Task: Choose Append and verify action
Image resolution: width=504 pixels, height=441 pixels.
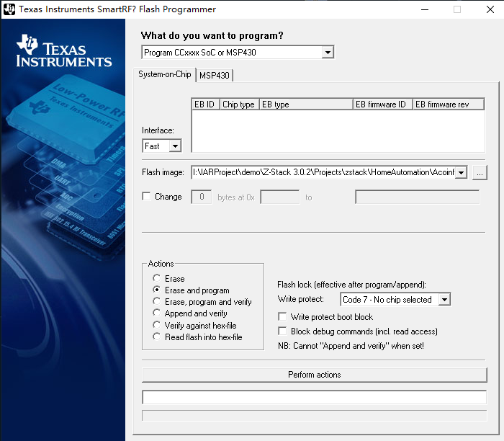Action: tap(157, 313)
